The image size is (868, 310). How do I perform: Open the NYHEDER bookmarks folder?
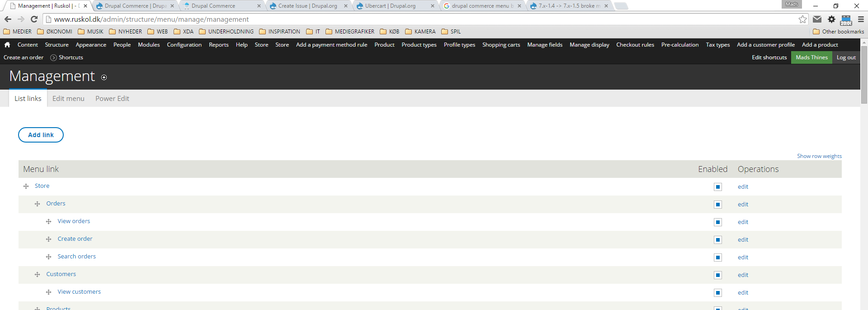(x=125, y=32)
